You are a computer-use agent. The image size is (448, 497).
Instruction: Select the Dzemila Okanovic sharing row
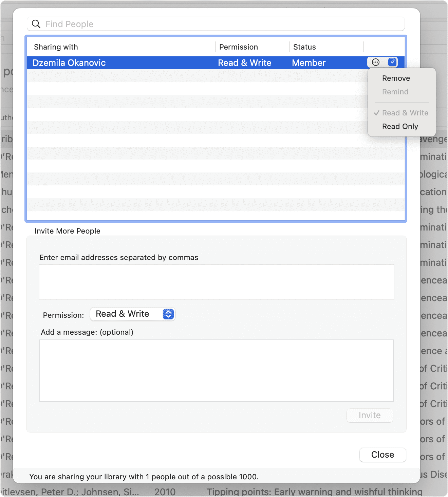[x=136, y=62]
